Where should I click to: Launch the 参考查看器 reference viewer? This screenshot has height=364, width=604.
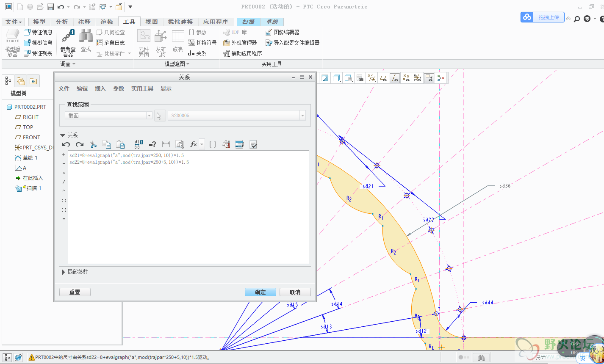click(x=68, y=43)
